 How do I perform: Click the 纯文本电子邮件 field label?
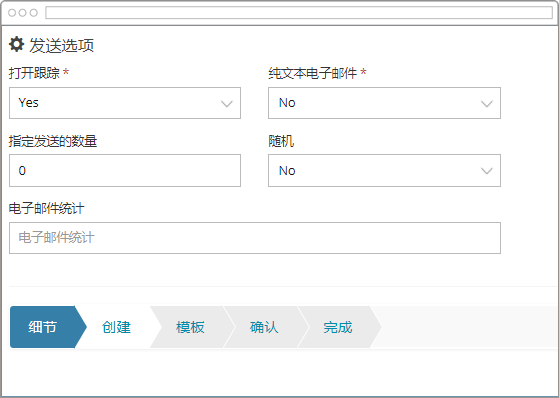(313, 73)
